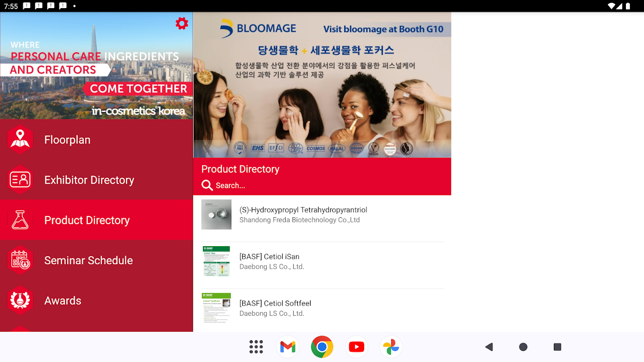Select '[BASF] Cetiol Softfeel' product name
The height and width of the screenshot is (362, 644).
coord(275,303)
